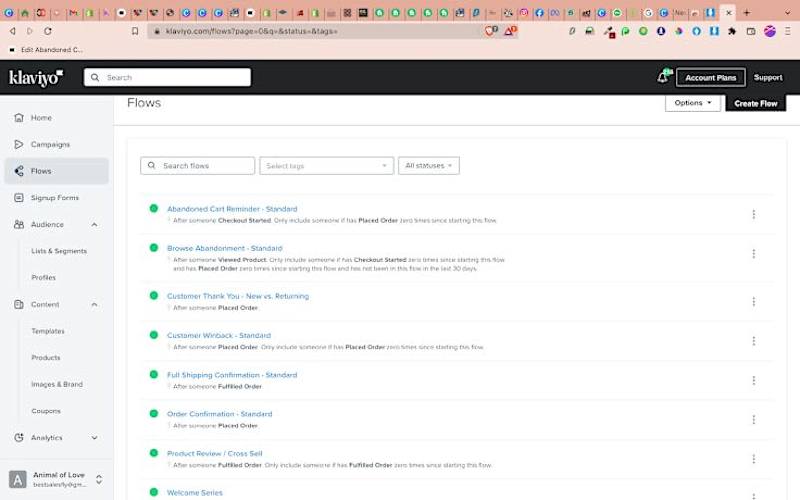Click the Klaviyo logo
The width and height of the screenshot is (800, 500).
click(36, 78)
